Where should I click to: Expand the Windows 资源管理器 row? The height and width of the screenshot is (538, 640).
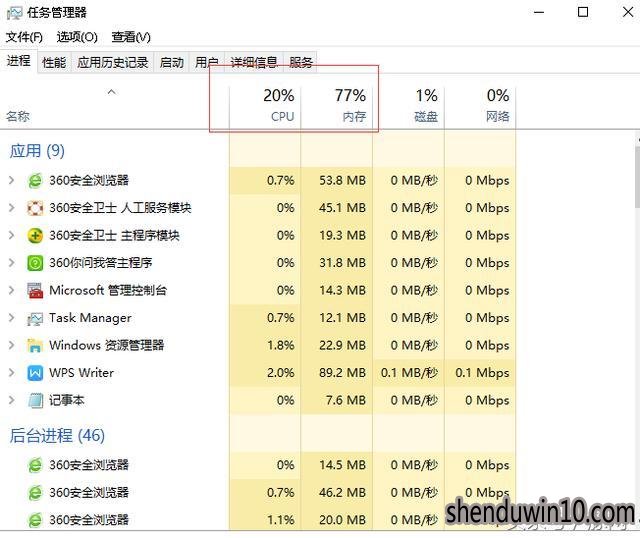[x=12, y=345]
